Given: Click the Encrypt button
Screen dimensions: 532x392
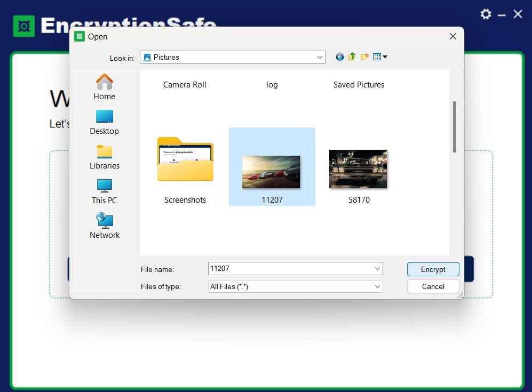Looking at the screenshot, I should 433,269.
